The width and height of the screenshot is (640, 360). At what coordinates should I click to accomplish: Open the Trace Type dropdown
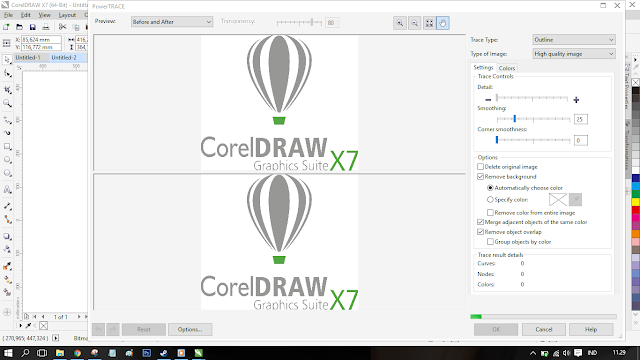click(x=573, y=40)
